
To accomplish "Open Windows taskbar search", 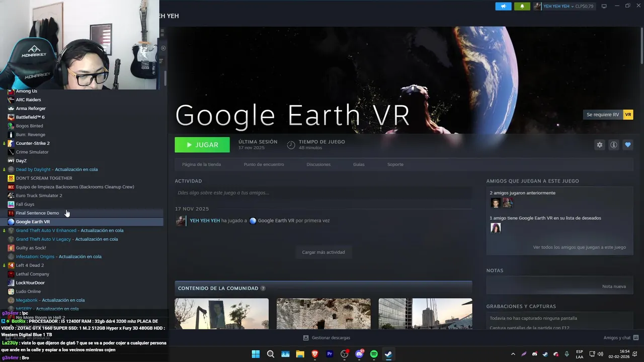I will tap(271, 354).
